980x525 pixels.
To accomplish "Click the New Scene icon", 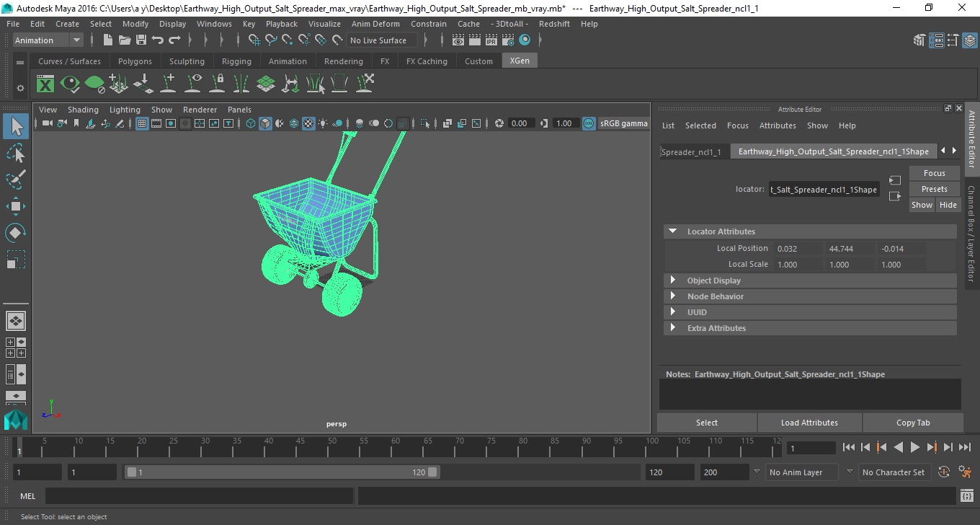I will [107, 40].
